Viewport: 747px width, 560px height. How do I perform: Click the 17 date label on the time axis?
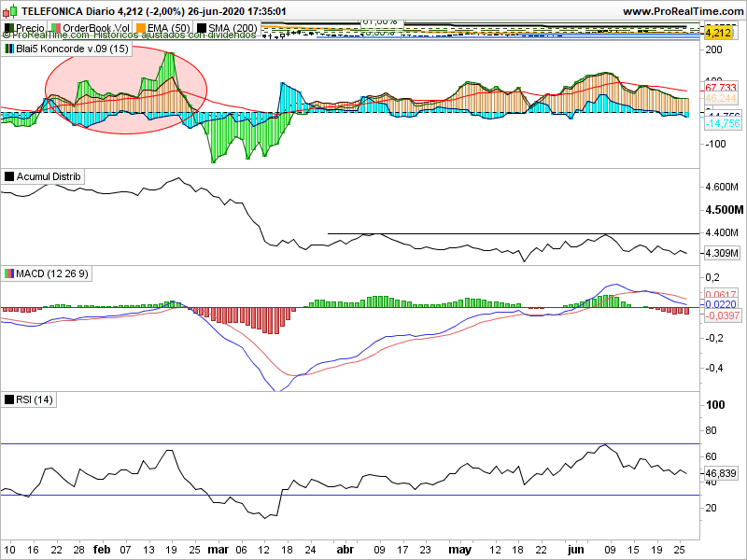coord(402,550)
